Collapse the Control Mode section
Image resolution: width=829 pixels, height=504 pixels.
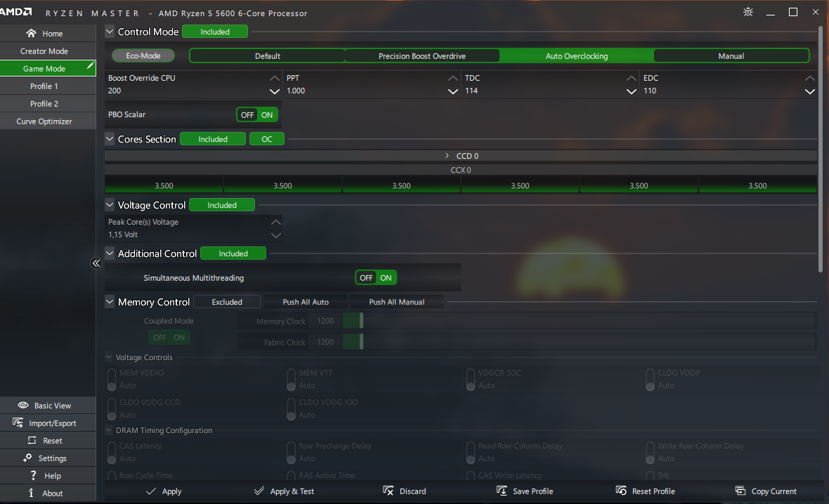coord(110,32)
